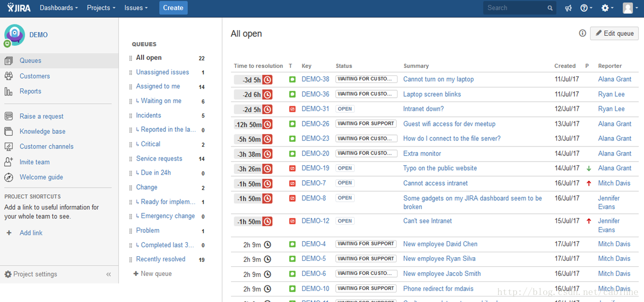The height and width of the screenshot is (302, 644).
Task: Click the search magnifier icon
Action: (x=550, y=8)
